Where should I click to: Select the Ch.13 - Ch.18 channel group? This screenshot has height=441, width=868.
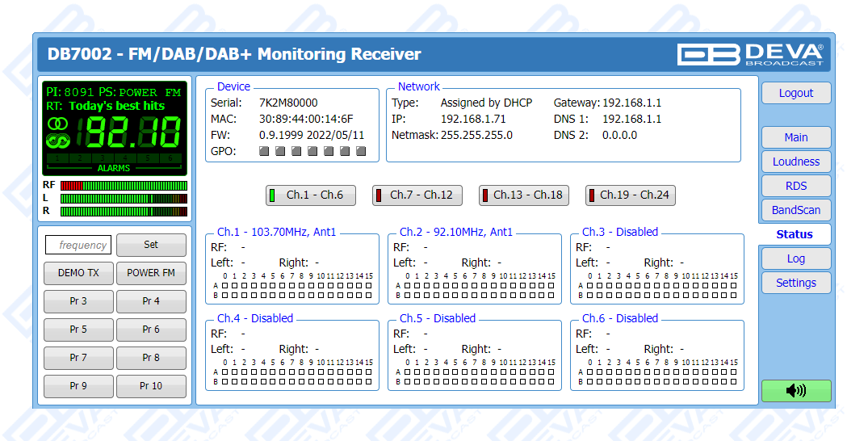[525, 195]
